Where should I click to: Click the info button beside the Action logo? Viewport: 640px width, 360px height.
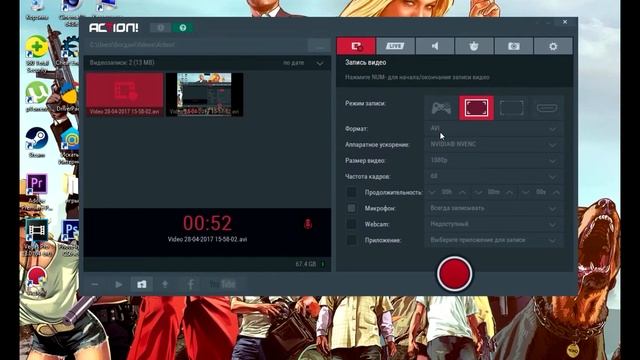tap(160, 28)
